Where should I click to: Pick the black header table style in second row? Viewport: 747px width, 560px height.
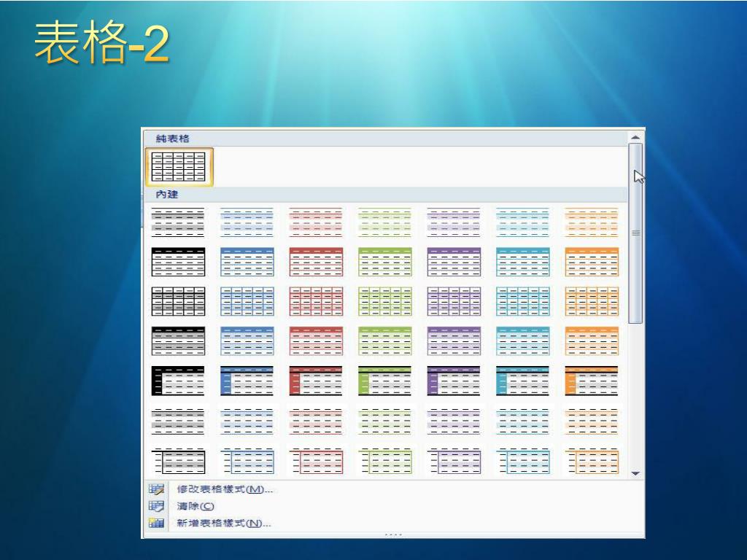tap(179, 262)
